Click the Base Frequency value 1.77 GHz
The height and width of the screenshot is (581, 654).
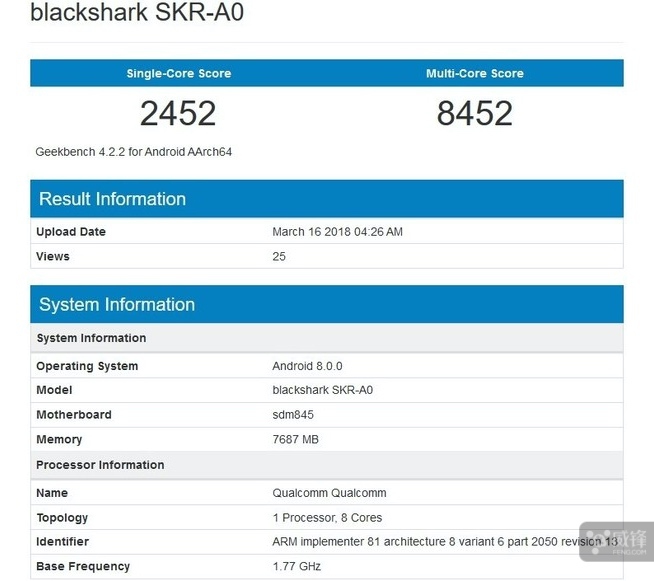(x=295, y=567)
